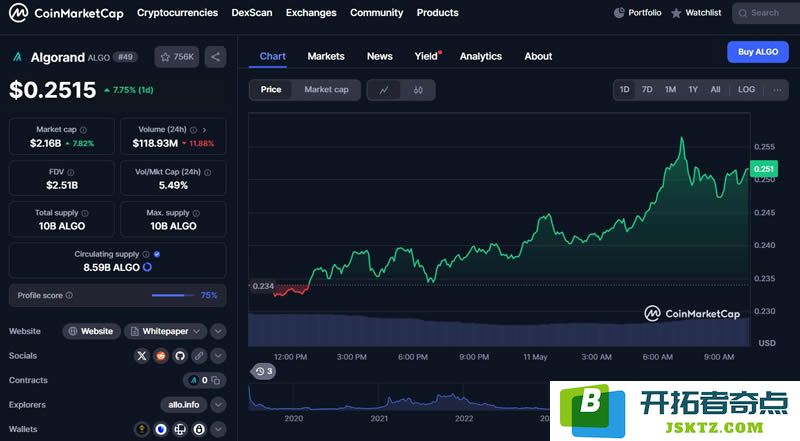Screen dimensions: 800x441
Task: Click into the Search field
Action: coord(766,13)
